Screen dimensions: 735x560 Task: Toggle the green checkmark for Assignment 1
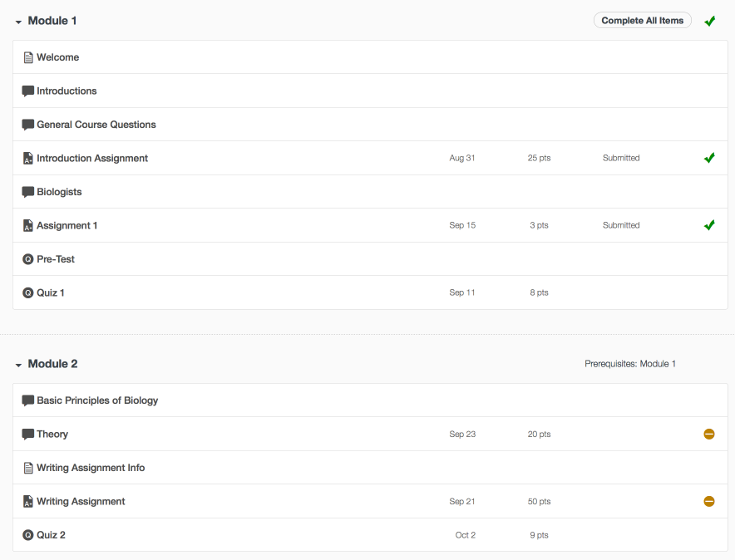709,224
